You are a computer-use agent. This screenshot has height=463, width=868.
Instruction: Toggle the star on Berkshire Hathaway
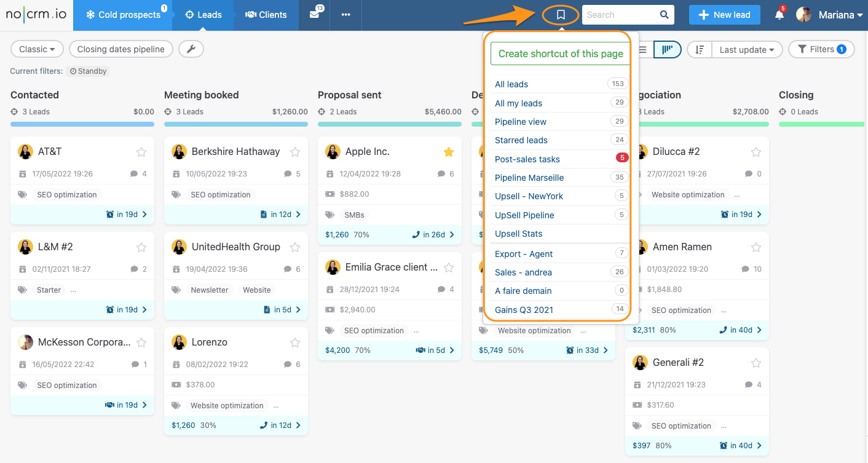click(x=294, y=151)
